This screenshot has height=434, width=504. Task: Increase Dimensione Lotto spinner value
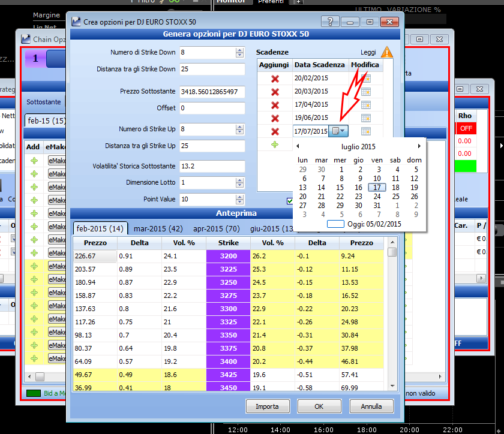click(x=239, y=180)
